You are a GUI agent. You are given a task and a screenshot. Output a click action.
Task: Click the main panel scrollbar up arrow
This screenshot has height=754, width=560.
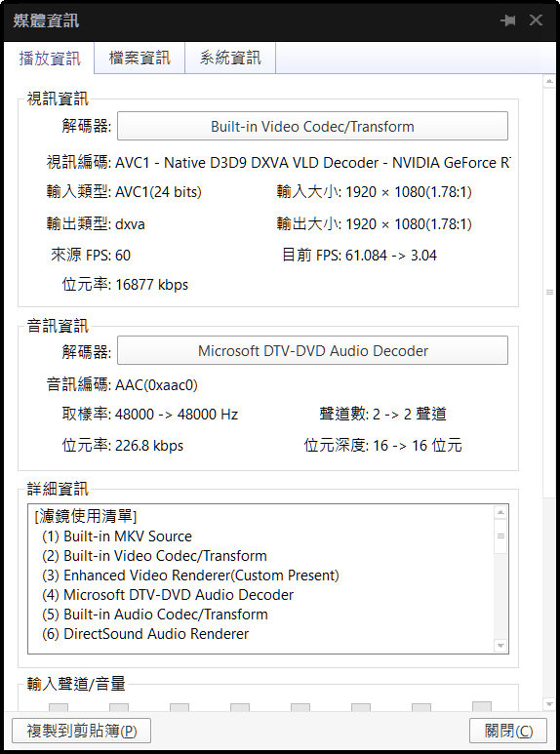[x=549, y=82]
